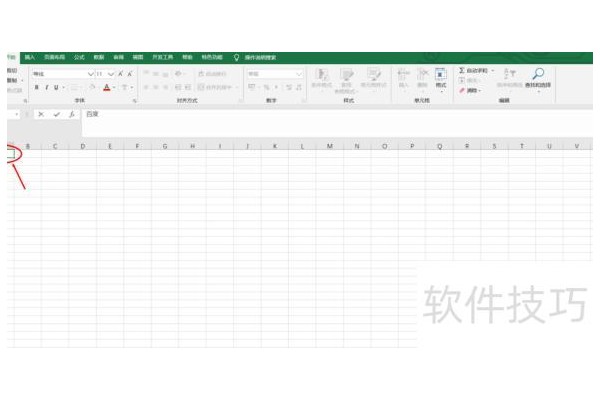Apply bold formatting with the B icon
The image size is (600, 400).
coord(36,87)
